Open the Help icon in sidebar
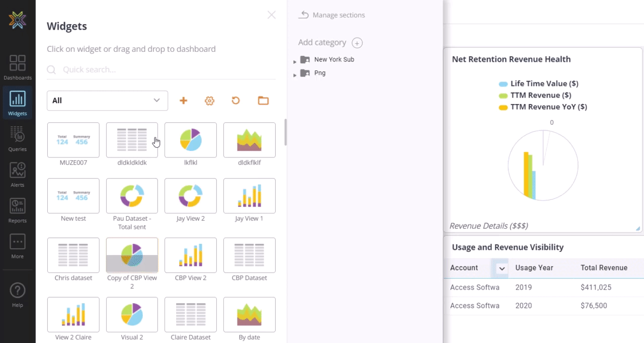The height and width of the screenshot is (343, 644). 18,294
